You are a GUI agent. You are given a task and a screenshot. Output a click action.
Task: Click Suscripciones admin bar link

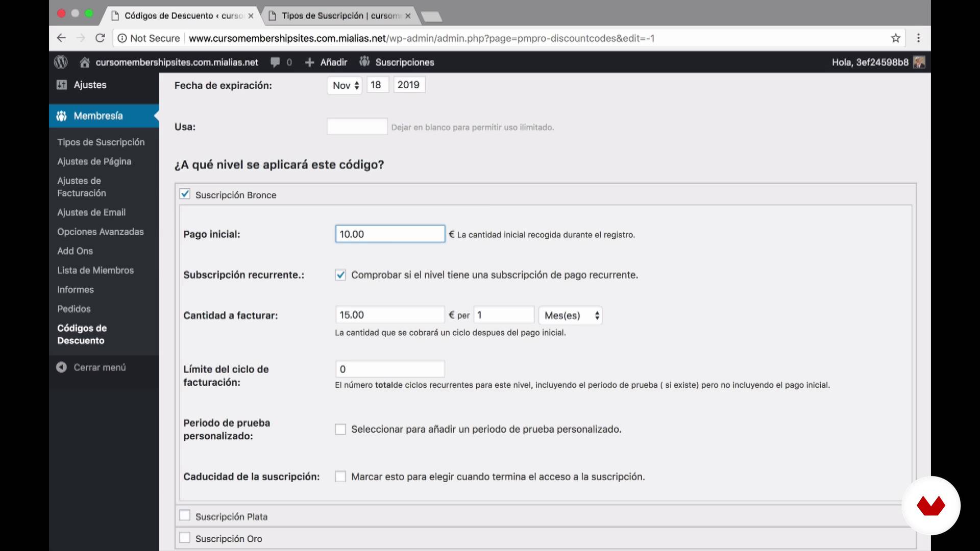point(405,62)
